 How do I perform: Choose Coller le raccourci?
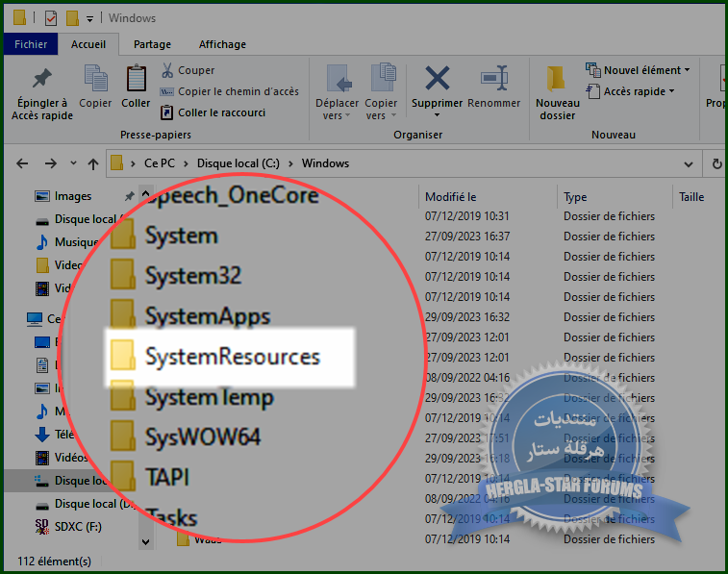(213, 112)
